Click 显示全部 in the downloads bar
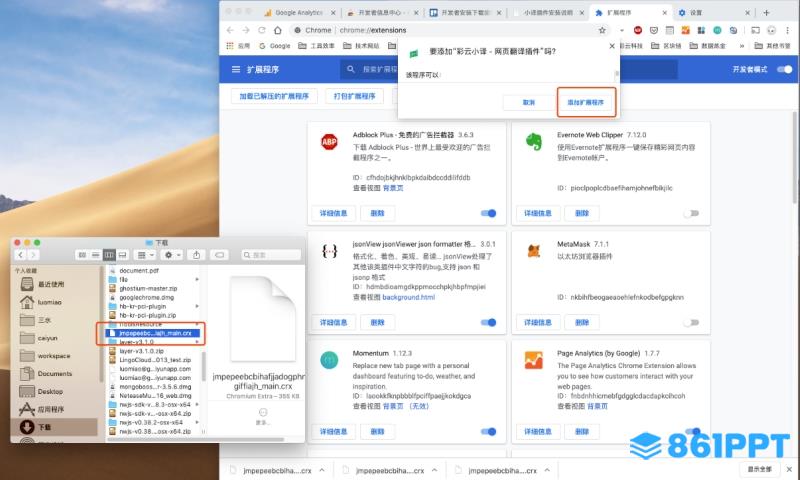 point(760,469)
